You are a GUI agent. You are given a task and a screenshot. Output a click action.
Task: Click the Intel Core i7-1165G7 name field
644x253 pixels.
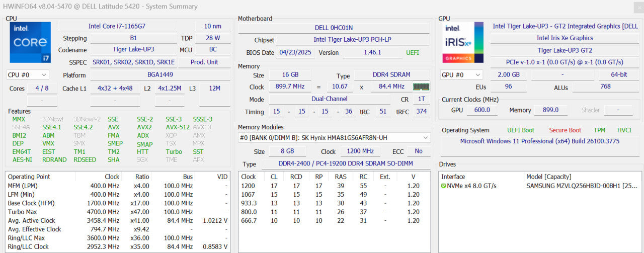[117, 26]
